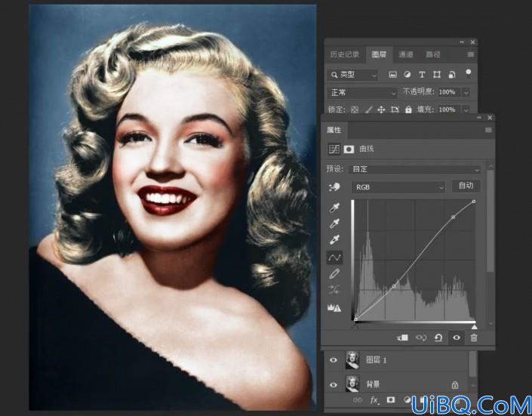Viewport: 532px width, 416px height.
Task: Open the 正常 blend mode dropdown
Action: 362,92
